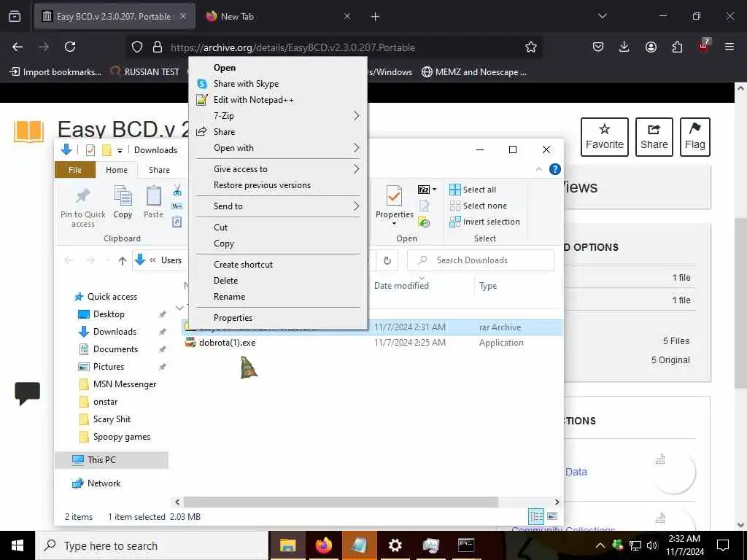
Task: Click the Edit icon in the Open group
Action: click(x=424, y=206)
